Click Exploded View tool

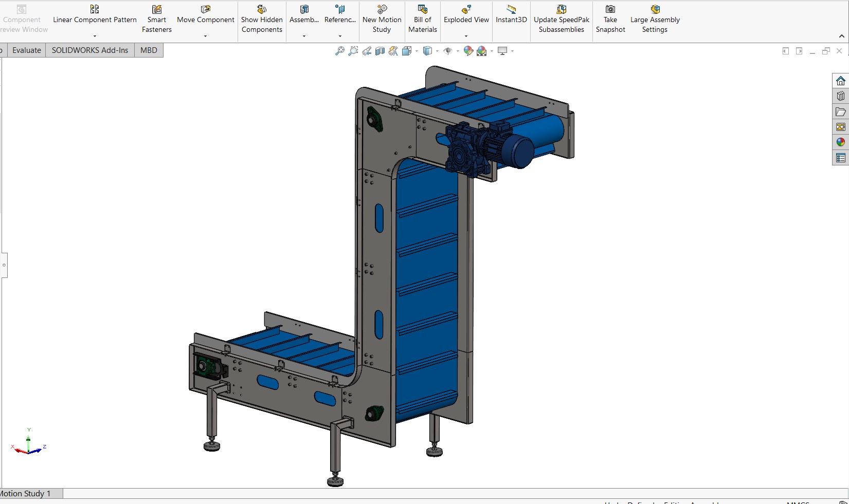coord(466,14)
